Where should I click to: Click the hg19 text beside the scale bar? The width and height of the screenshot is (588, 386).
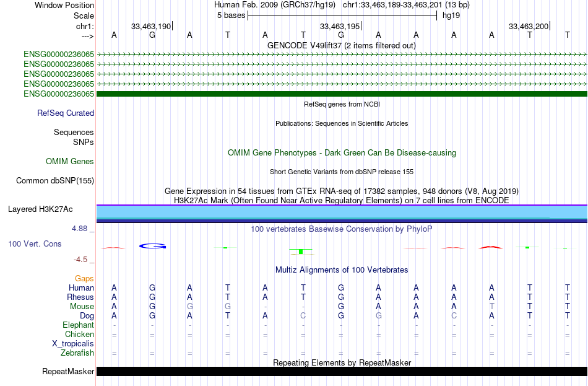(x=451, y=15)
